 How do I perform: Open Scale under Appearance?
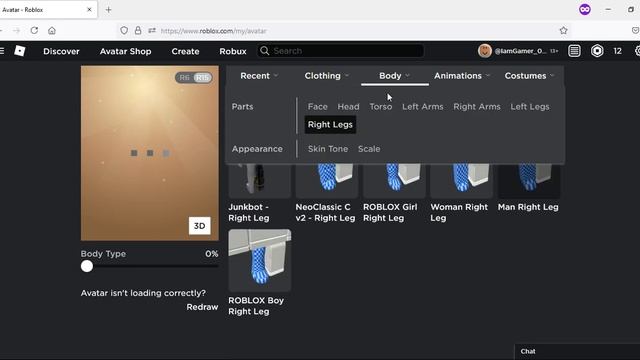tap(369, 149)
